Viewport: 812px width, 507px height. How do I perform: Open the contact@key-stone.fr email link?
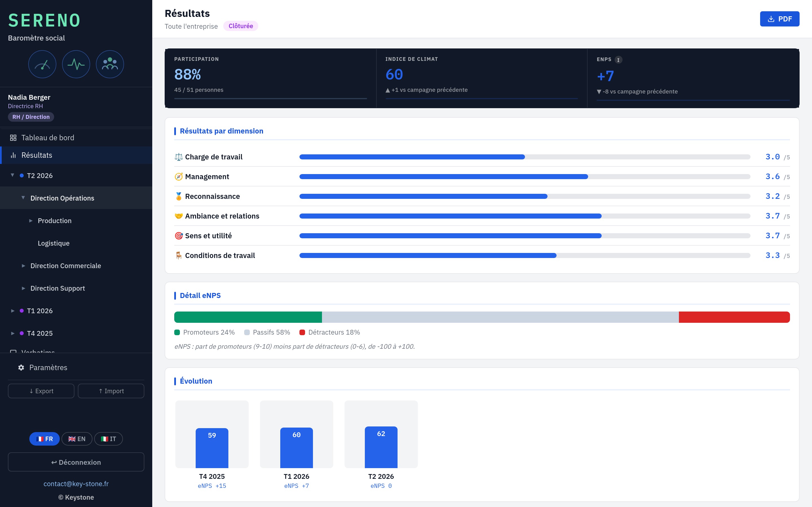coord(76,484)
